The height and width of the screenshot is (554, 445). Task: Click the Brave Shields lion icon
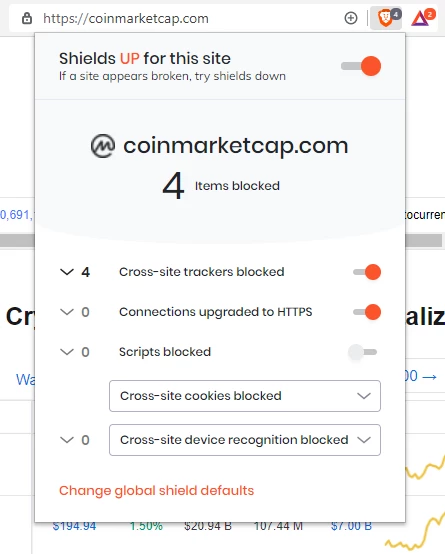(x=386, y=18)
